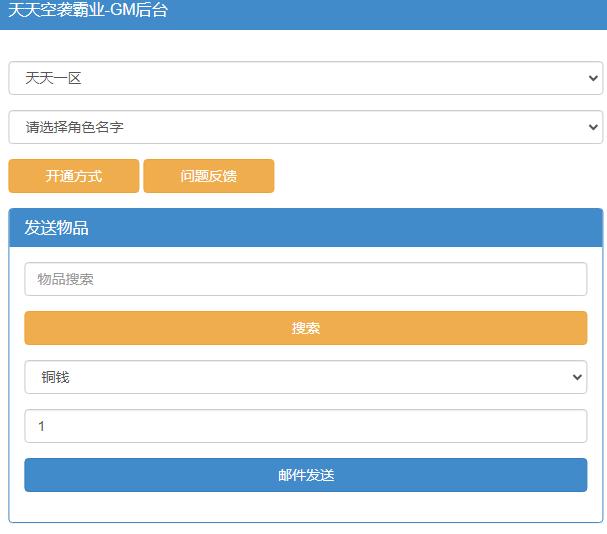Click the orange 搜索 button
This screenshot has height=534, width=607.
(x=305, y=328)
